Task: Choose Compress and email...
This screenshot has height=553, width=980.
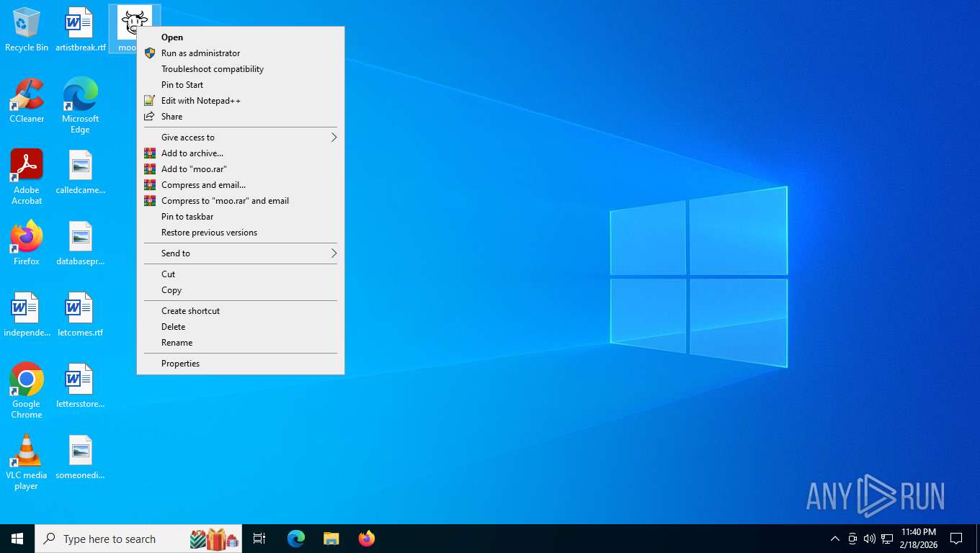Action: (241, 185)
